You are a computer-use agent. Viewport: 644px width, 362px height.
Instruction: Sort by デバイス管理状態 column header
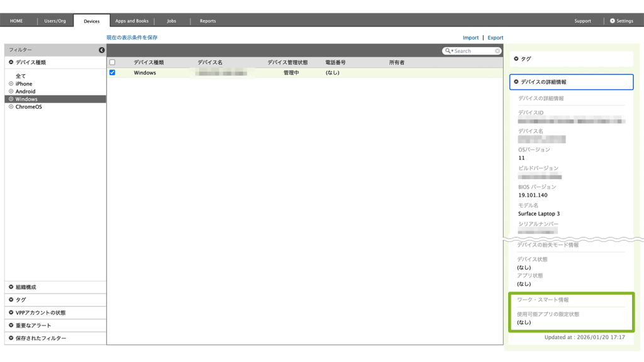click(287, 63)
